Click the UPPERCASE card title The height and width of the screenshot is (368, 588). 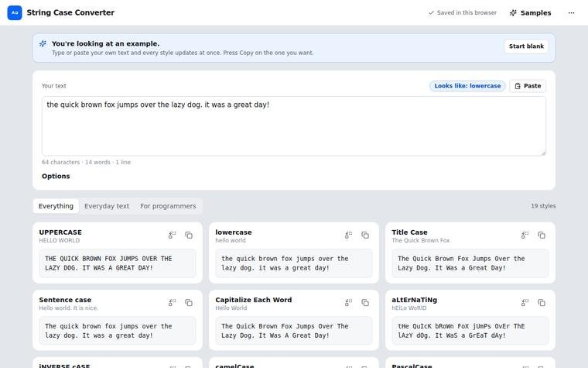60,232
